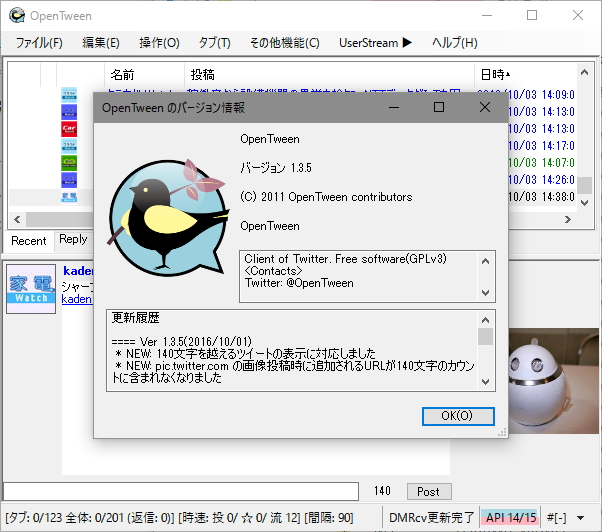Open the 操作(O) menu
The height and width of the screenshot is (532, 602).
point(159,43)
